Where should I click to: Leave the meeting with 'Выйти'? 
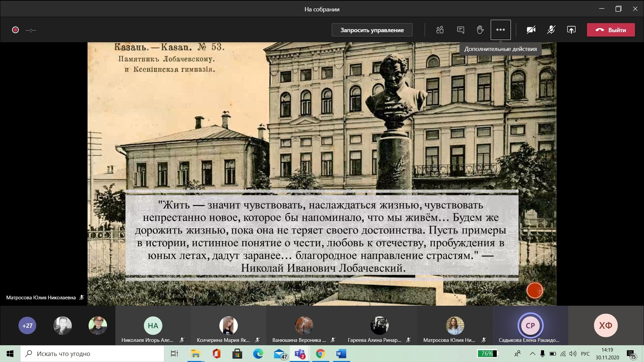[610, 29]
